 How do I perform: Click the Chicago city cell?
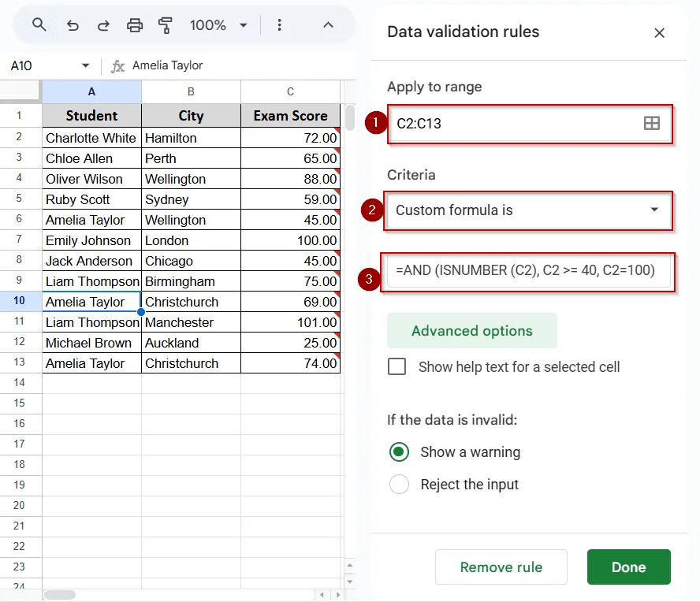click(x=191, y=261)
